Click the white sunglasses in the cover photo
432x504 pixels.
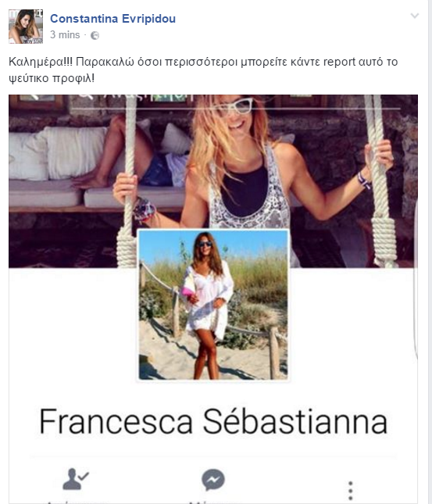[x=237, y=106]
